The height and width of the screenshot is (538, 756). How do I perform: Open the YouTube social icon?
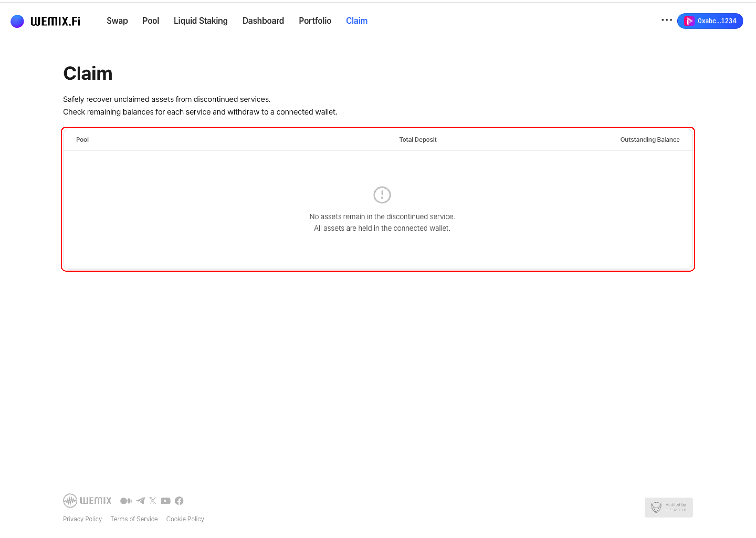(x=165, y=500)
